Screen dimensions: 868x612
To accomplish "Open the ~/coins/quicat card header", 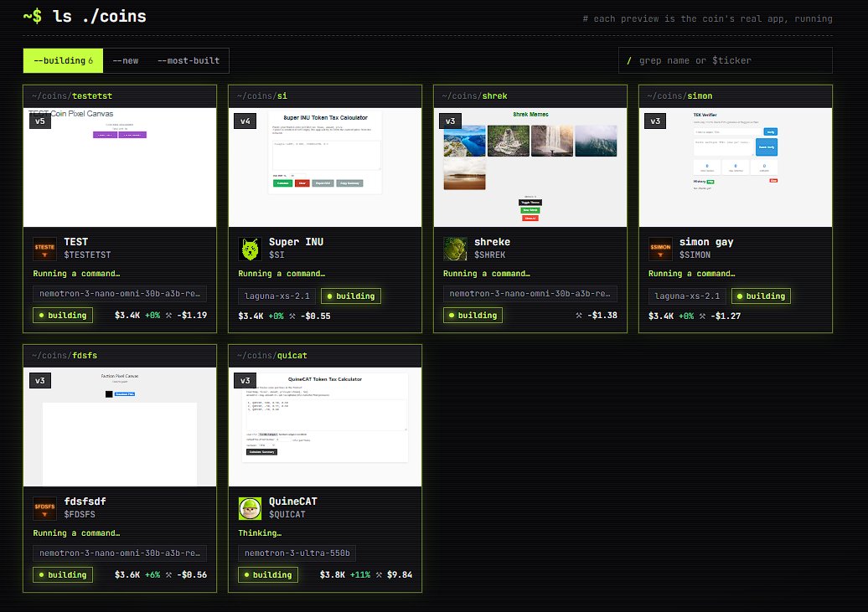I will (325, 356).
